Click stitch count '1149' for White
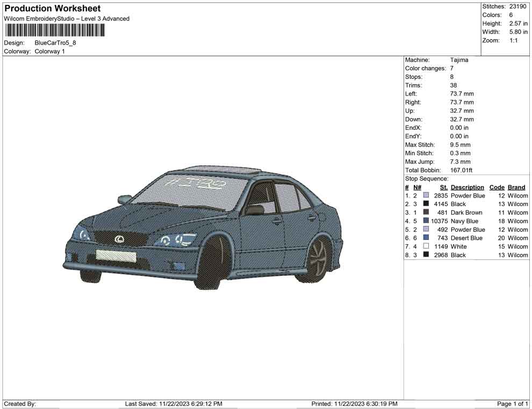This screenshot has height=409, width=532. coord(441,246)
